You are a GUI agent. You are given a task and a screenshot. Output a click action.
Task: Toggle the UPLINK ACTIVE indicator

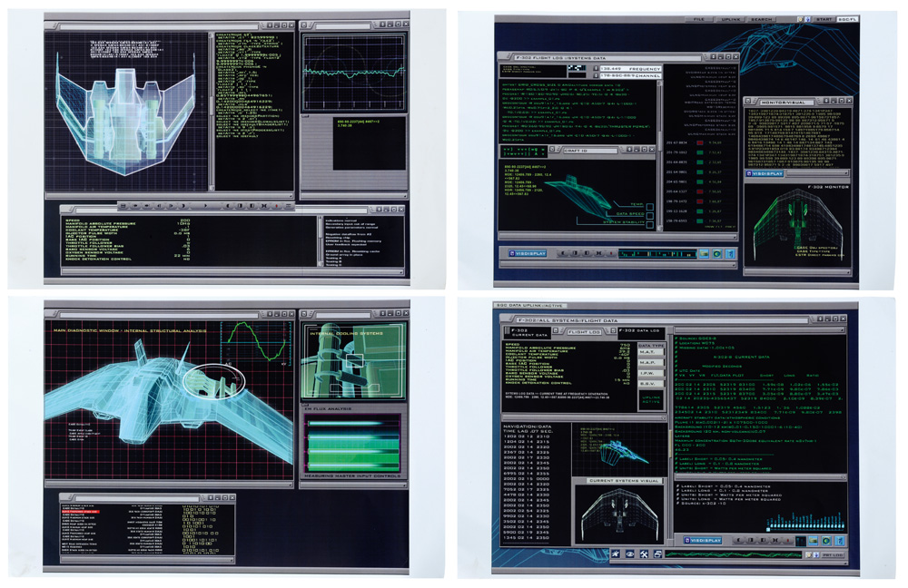650,400
